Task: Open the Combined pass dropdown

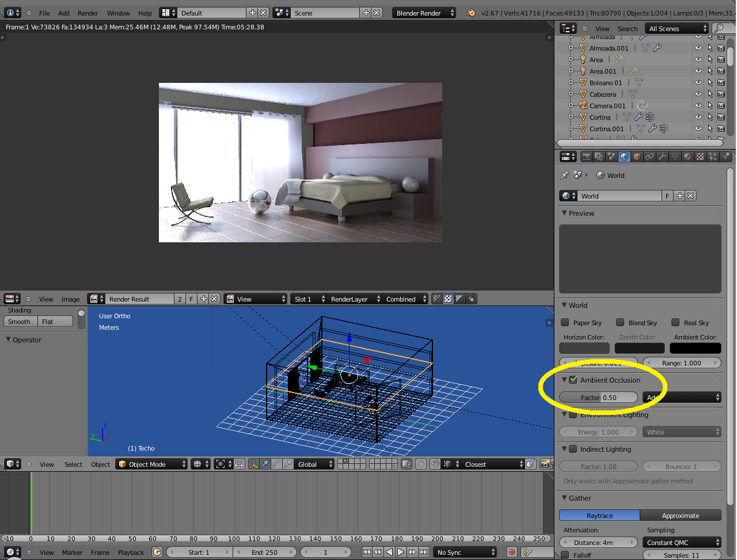Action: (405, 299)
